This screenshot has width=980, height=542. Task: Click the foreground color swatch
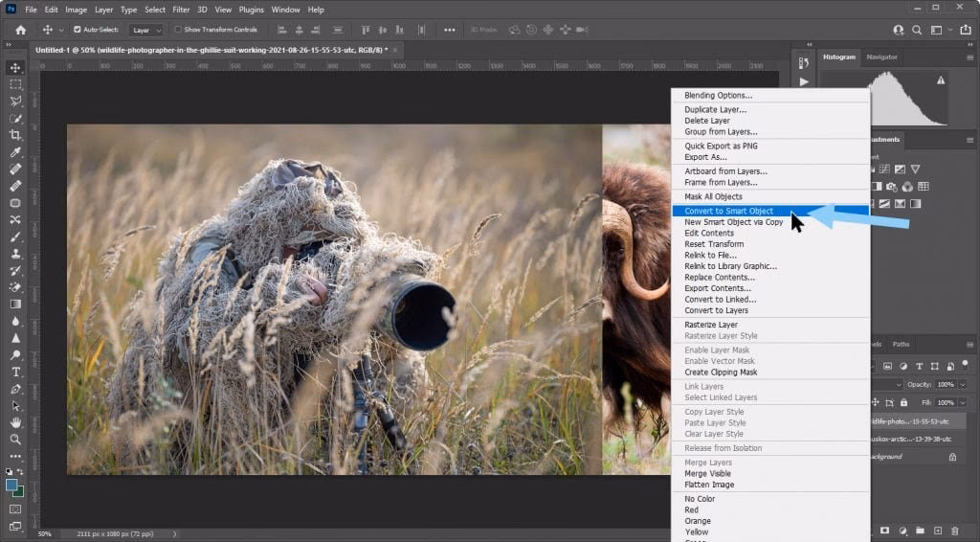pos(11,486)
